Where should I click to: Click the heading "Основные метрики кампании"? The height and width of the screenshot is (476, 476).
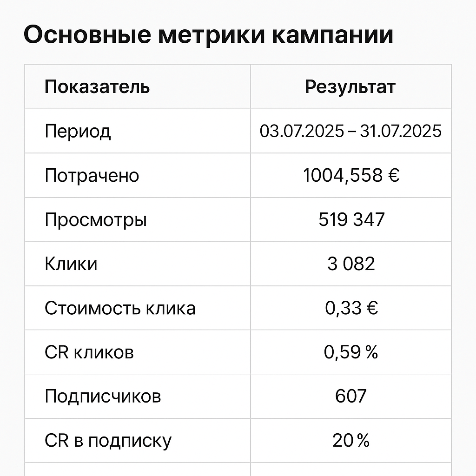208,35
